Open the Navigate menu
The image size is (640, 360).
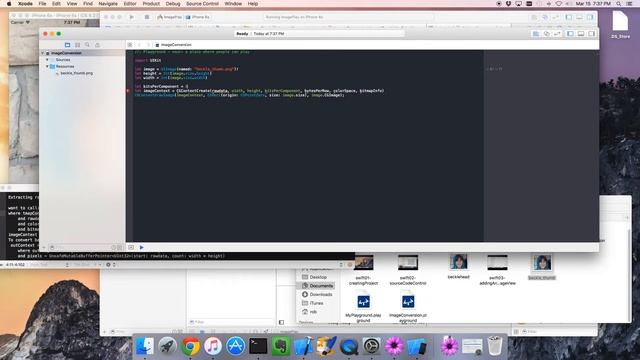click(108, 4)
